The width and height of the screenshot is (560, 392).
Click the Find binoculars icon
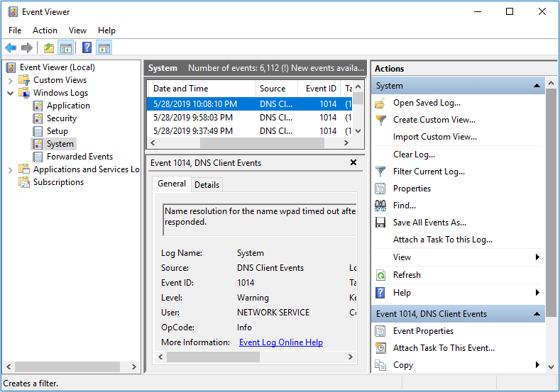click(380, 206)
